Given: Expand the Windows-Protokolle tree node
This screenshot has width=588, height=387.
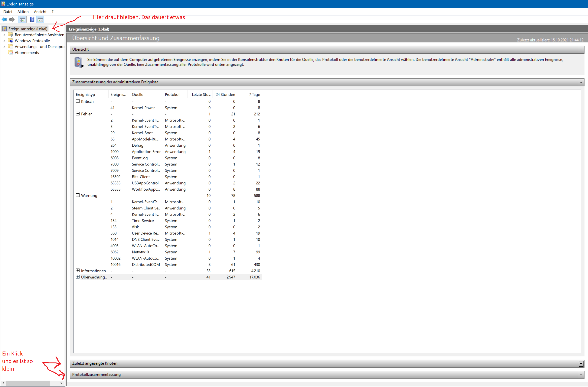Looking at the screenshot, I should (4, 41).
